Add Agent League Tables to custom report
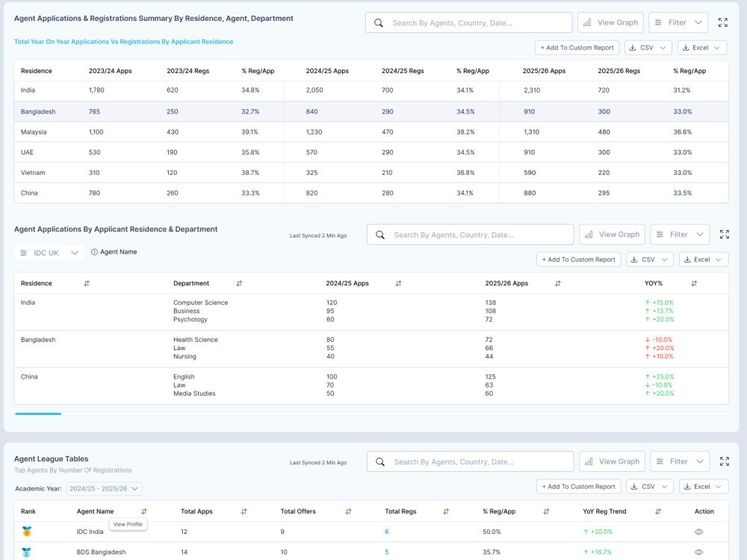The width and height of the screenshot is (747, 560). click(578, 487)
